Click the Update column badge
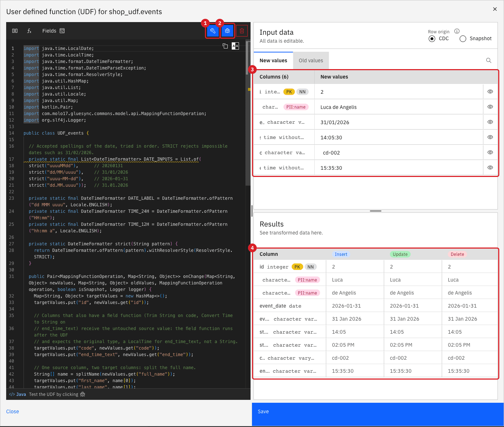Screen dimensions: 504x427 click(400, 254)
